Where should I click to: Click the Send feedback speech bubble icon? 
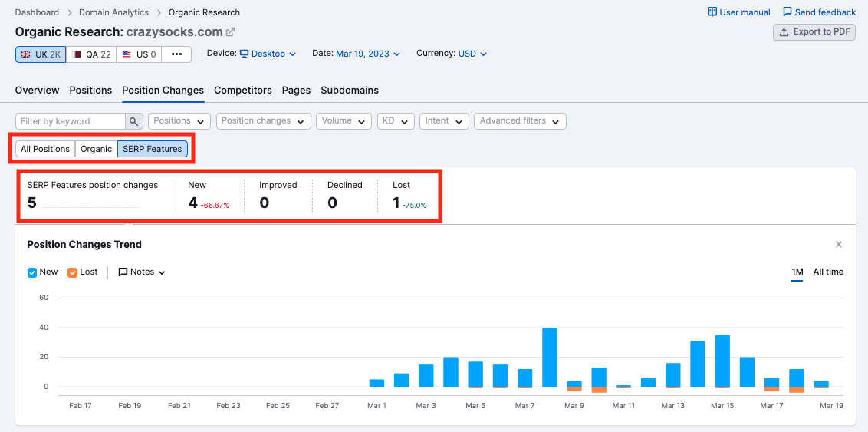[787, 12]
